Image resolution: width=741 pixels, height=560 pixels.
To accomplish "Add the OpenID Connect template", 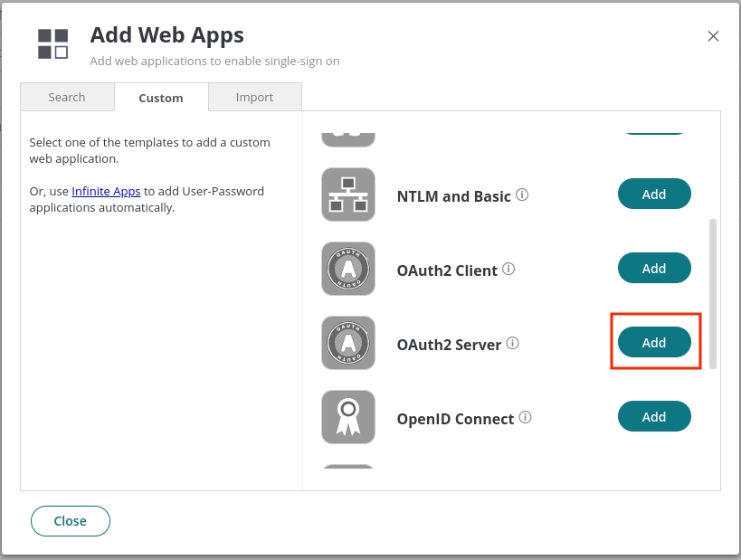I will tap(654, 416).
